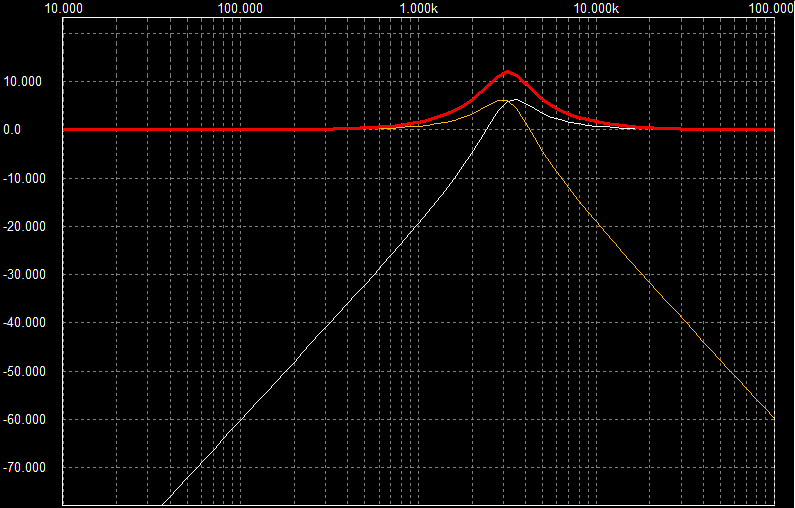Click the orange curve end near -60 dB
The height and width of the screenshot is (508, 795).
(773, 417)
